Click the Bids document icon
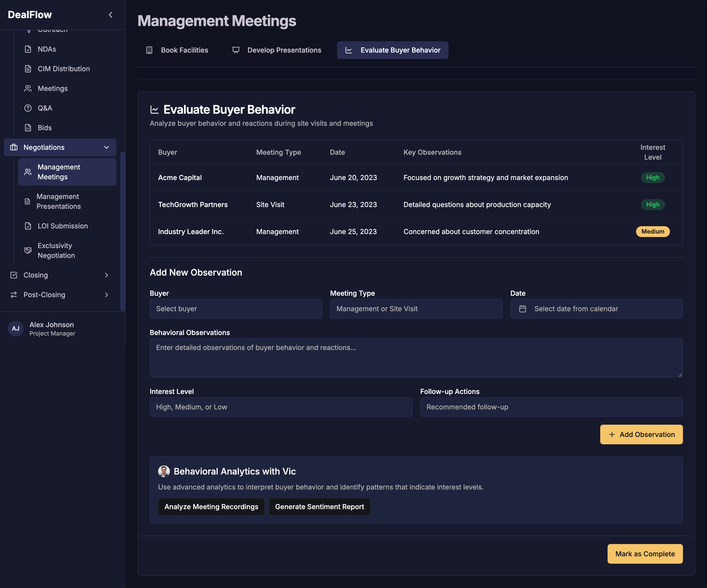The height and width of the screenshot is (588, 707). 28,127
